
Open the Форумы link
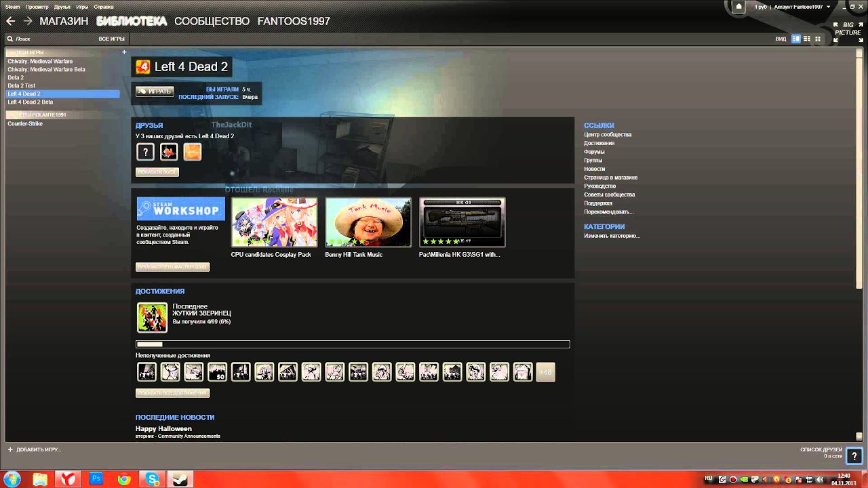[x=594, y=152]
